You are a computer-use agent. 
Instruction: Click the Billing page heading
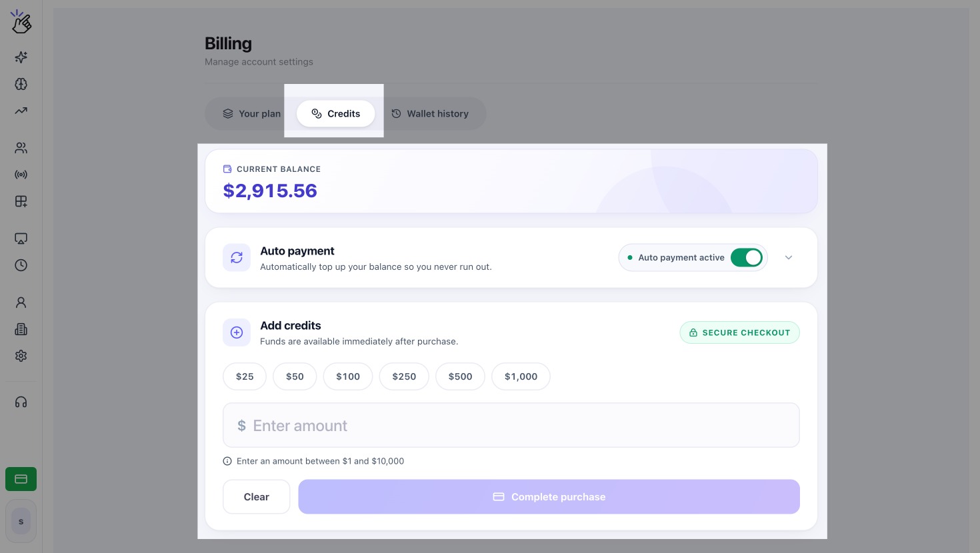(x=228, y=43)
